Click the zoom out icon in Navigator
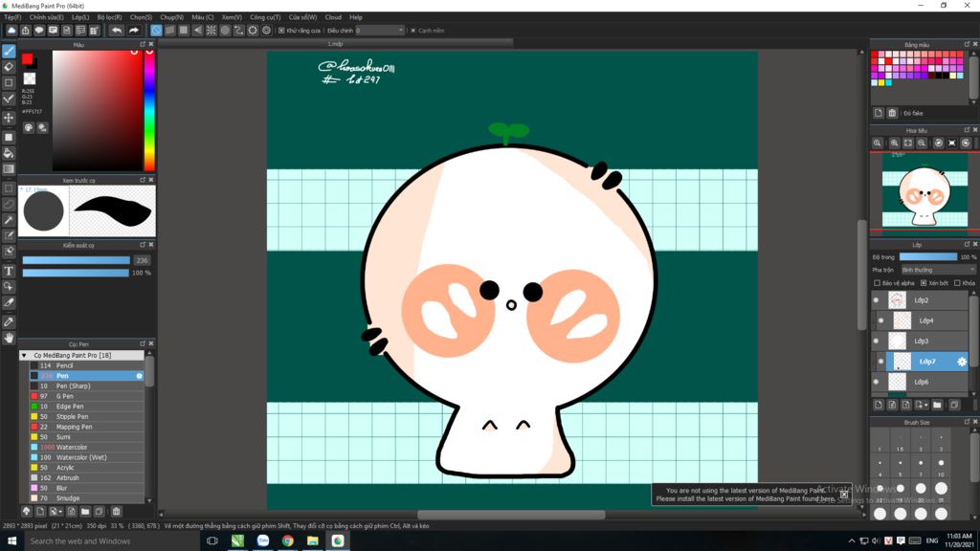Image resolution: width=980 pixels, height=551 pixels. (922, 143)
